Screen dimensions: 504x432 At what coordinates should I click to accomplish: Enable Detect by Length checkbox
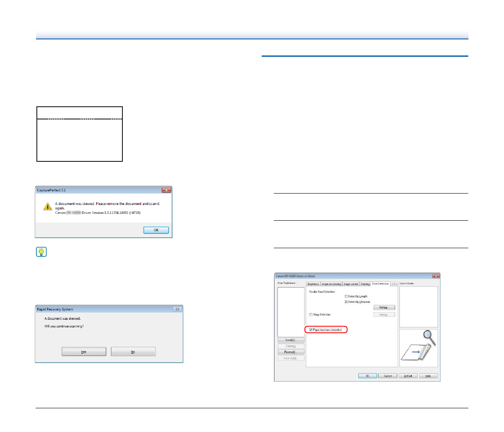pos(346,296)
